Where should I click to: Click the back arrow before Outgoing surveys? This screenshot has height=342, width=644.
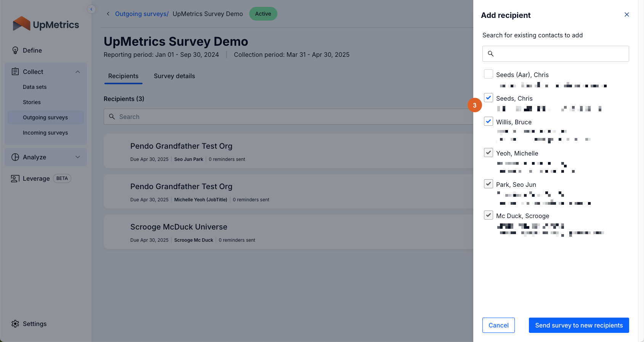tap(108, 14)
